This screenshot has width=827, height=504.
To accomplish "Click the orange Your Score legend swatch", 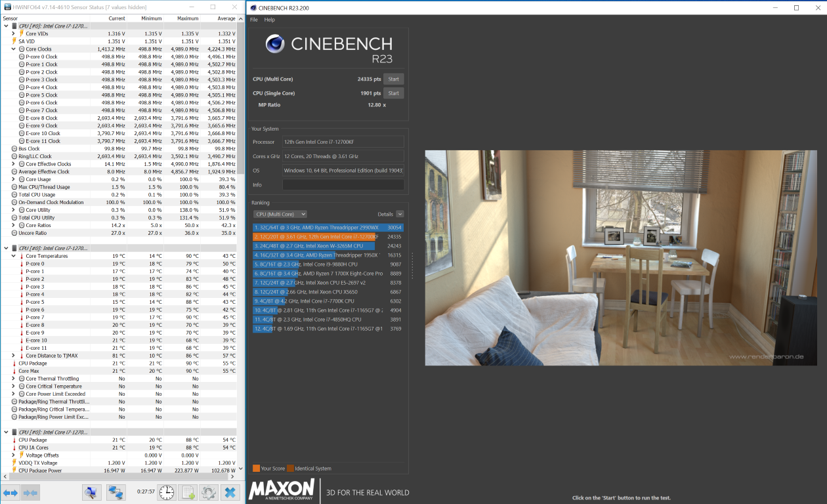I will pos(256,469).
